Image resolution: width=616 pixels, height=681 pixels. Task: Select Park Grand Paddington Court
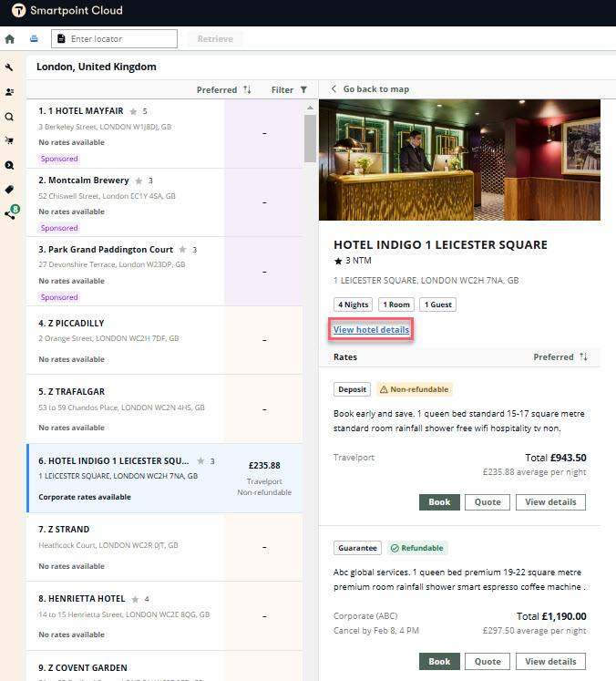[x=165, y=272]
